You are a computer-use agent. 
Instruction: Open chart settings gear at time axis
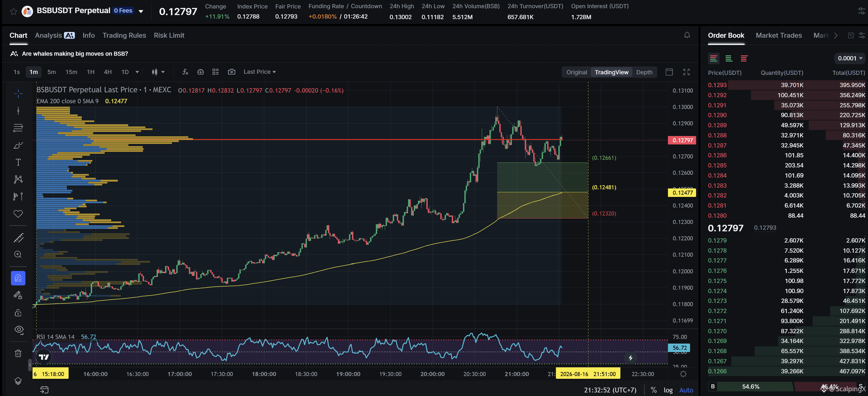pyautogui.click(x=683, y=374)
